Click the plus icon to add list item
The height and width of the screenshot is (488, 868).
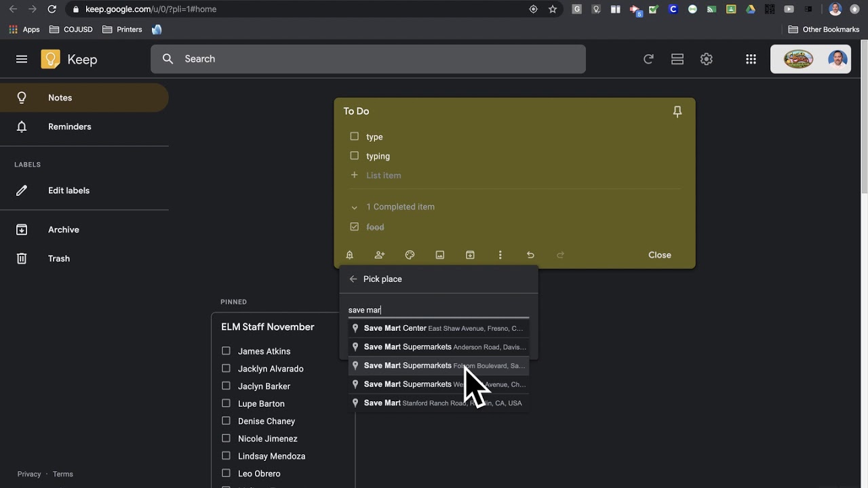click(x=354, y=176)
